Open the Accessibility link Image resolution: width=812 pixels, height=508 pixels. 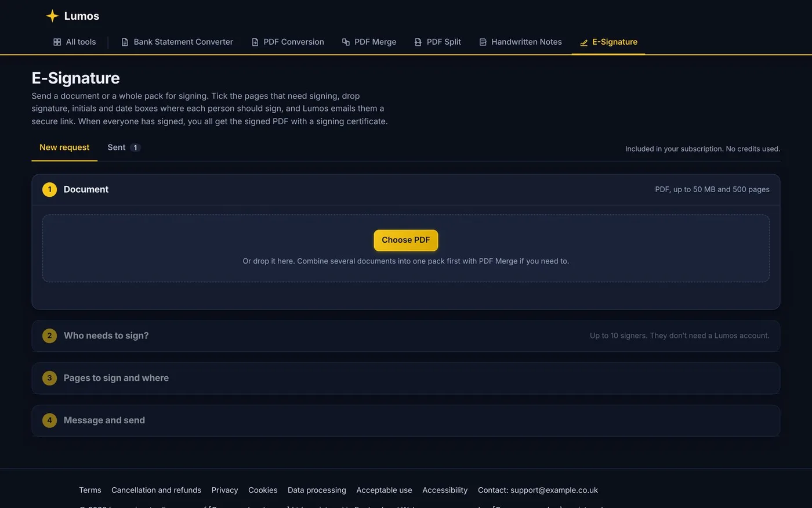pos(445,490)
